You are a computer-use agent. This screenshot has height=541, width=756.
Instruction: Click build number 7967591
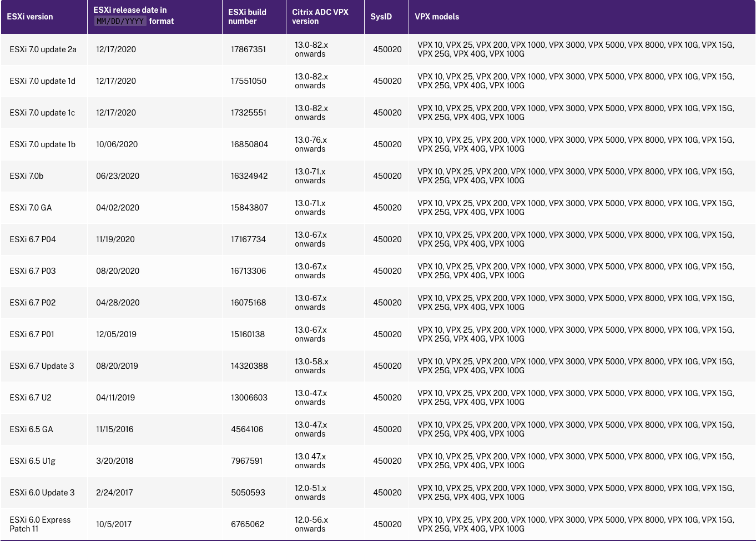(x=247, y=461)
